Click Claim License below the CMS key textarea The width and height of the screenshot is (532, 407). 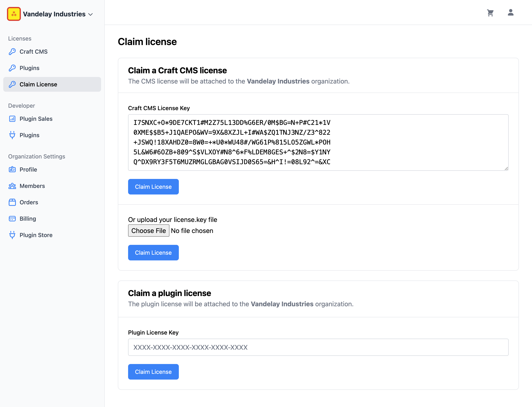[153, 187]
